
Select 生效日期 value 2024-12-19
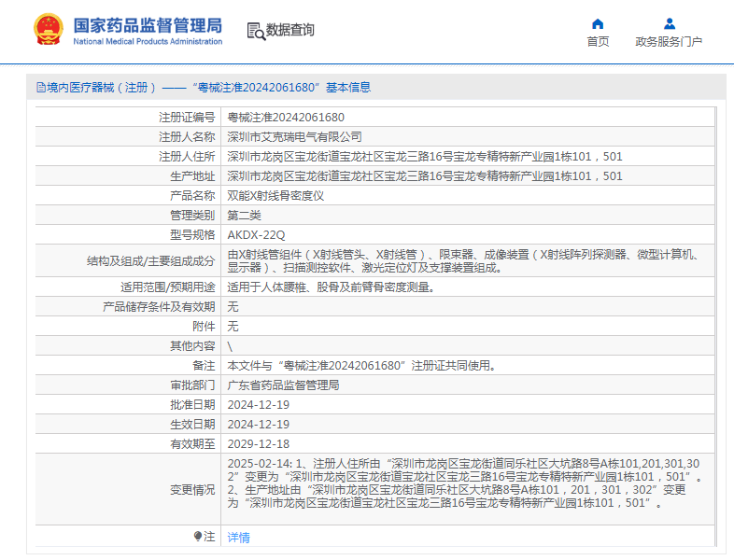click(x=259, y=425)
